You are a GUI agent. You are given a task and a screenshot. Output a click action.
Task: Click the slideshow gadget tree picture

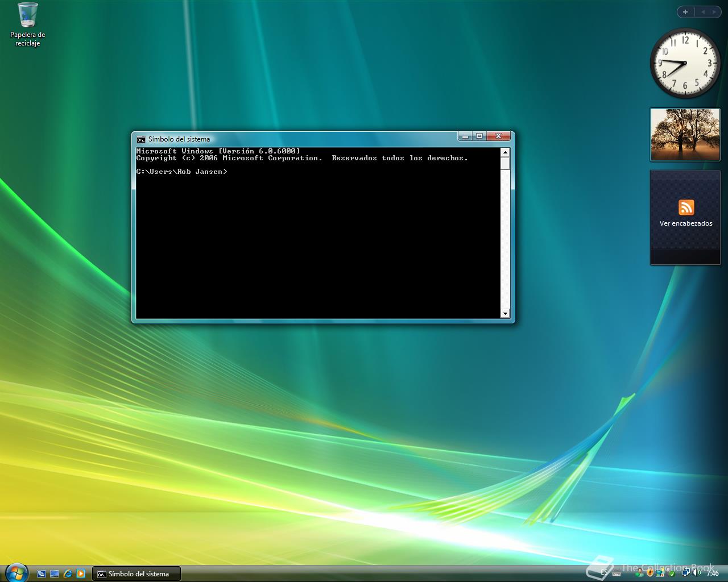[x=685, y=135]
